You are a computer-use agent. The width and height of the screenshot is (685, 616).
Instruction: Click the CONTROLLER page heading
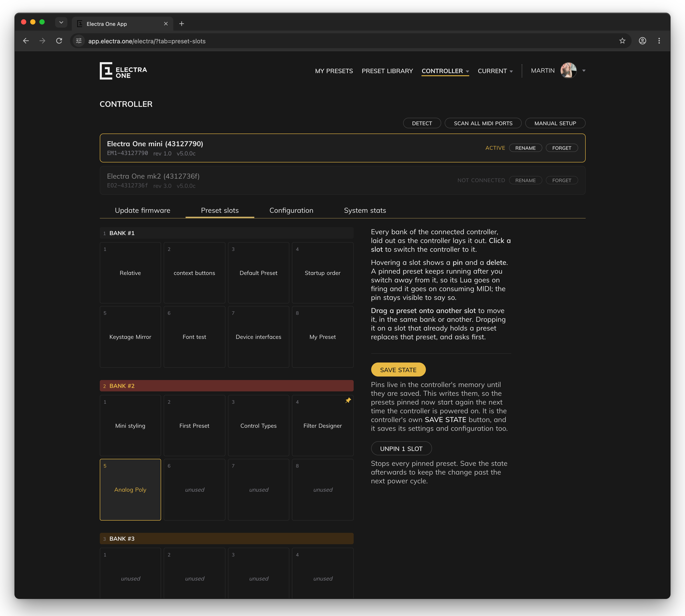126,104
